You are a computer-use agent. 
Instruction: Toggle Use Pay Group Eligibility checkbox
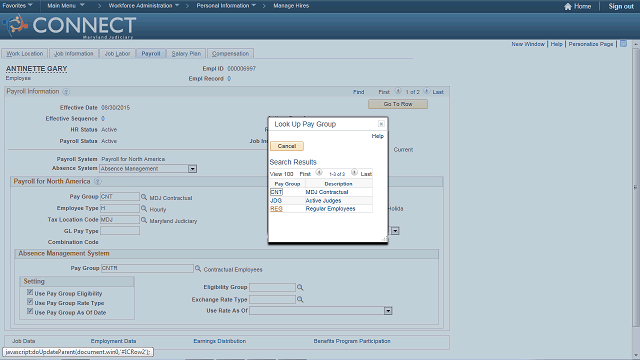click(x=30, y=292)
